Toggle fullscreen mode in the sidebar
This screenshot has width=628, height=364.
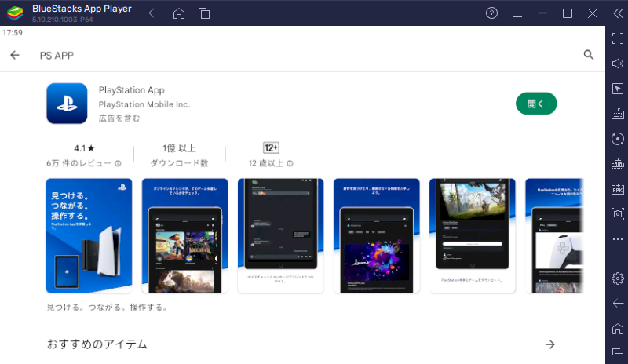[x=618, y=38]
